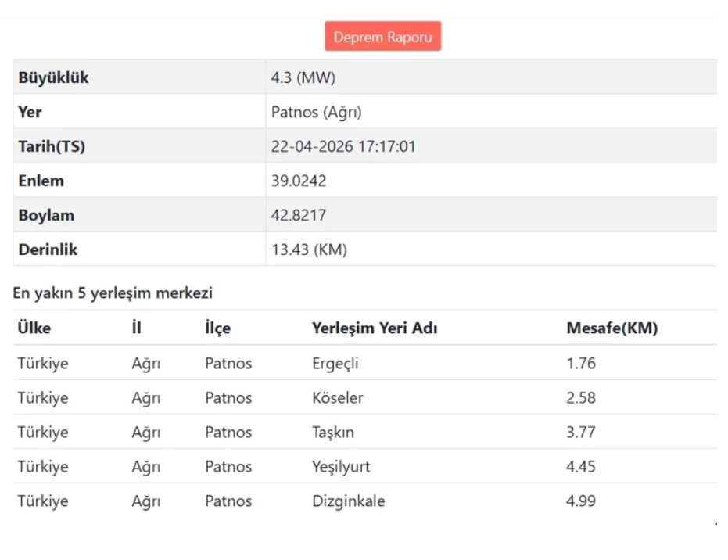Click the Tarih(TS) row label
This screenshot has height=560, width=728.
(x=52, y=146)
